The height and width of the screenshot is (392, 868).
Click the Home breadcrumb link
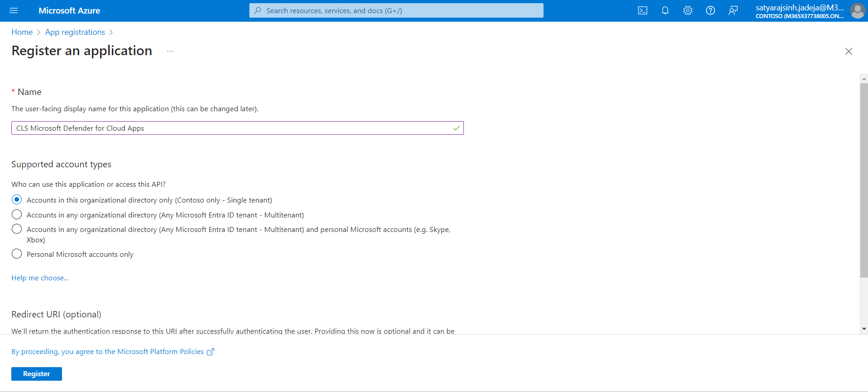coord(22,32)
